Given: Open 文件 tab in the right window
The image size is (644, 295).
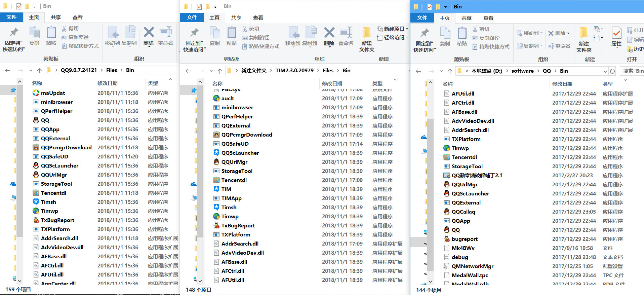Looking at the screenshot, I should (422, 18).
